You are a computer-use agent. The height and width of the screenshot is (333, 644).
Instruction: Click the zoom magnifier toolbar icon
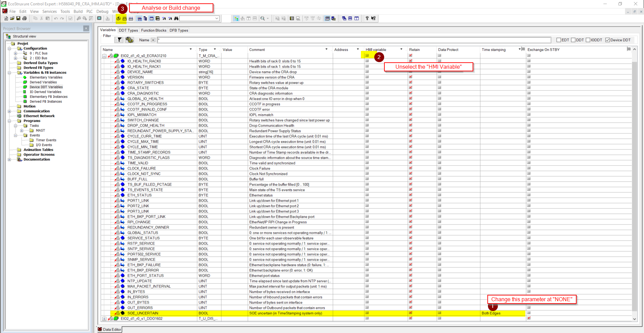point(263,18)
